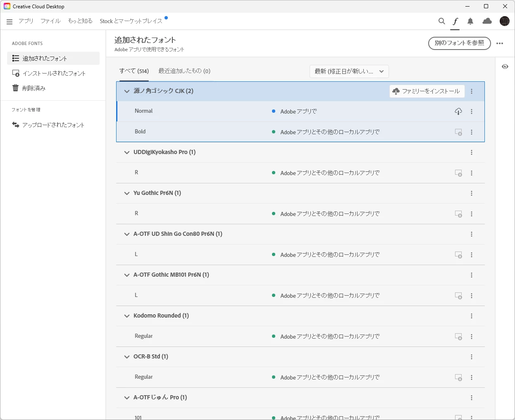Open options menu for Kodomo Rounded family
The height and width of the screenshot is (420, 515).
point(472,316)
